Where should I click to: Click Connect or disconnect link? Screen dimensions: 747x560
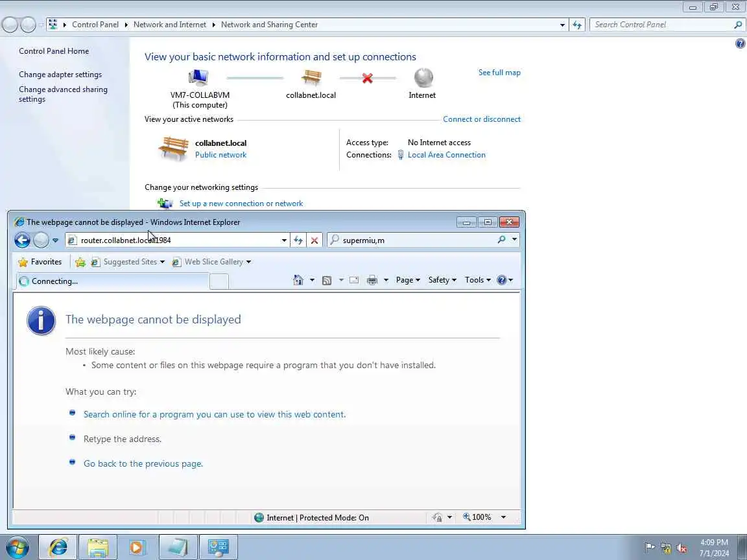[482, 119]
